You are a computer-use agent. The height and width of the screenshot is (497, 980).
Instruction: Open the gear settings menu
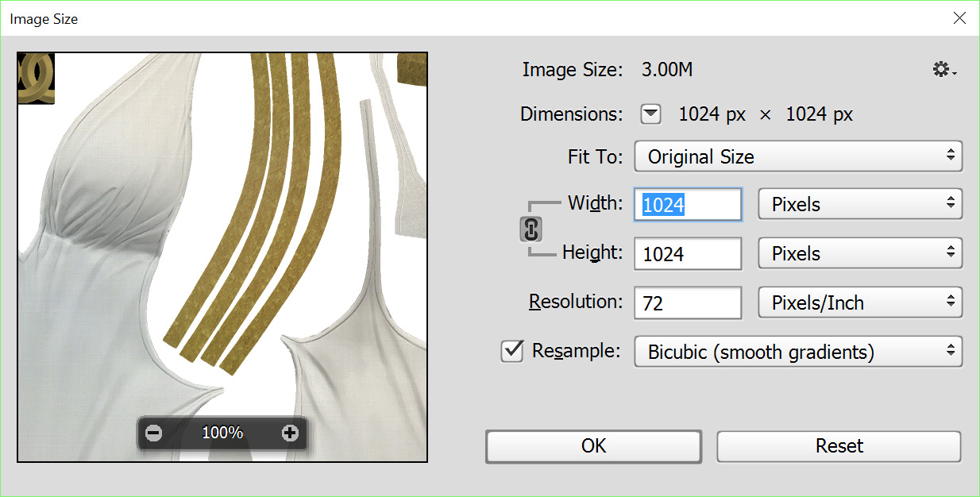click(x=943, y=70)
